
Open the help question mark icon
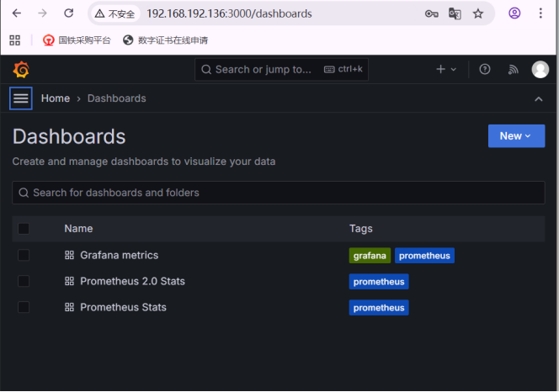click(484, 69)
